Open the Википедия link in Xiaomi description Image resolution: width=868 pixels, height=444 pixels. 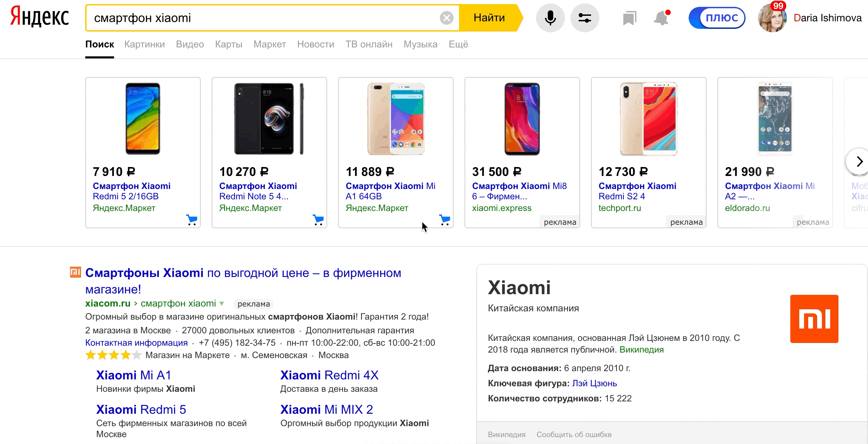[x=641, y=349]
